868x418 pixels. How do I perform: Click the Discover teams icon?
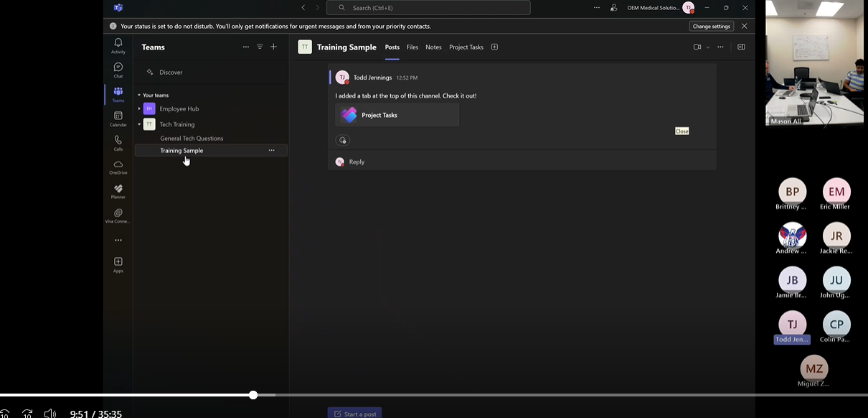[x=150, y=73]
